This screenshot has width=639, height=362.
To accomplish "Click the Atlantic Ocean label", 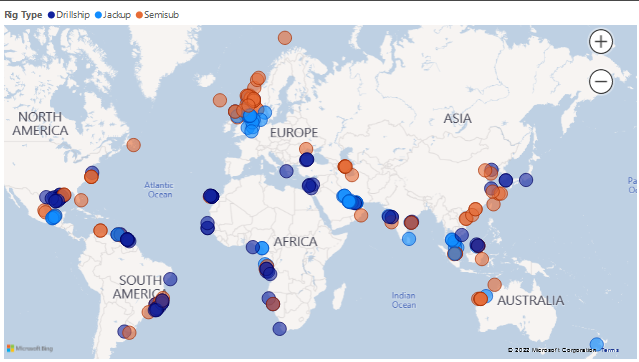I will click(x=159, y=190).
